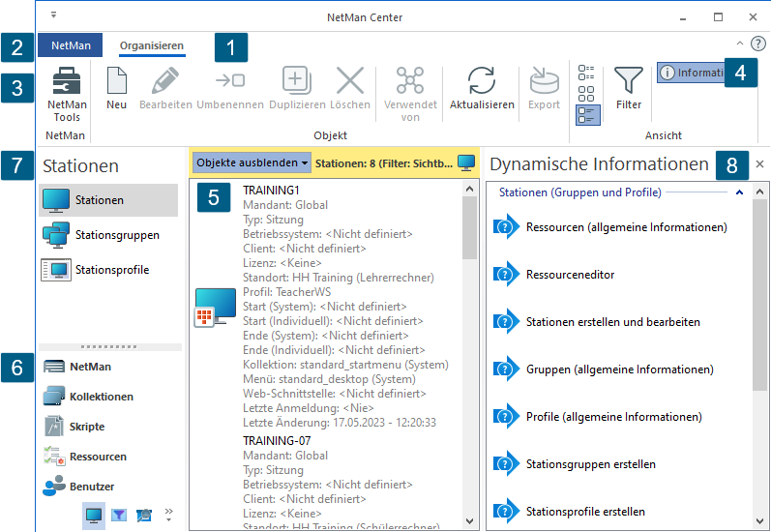The height and width of the screenshot is (532, 771).
Task: Click the monitor icon in navigation footer
Action: 94,516
